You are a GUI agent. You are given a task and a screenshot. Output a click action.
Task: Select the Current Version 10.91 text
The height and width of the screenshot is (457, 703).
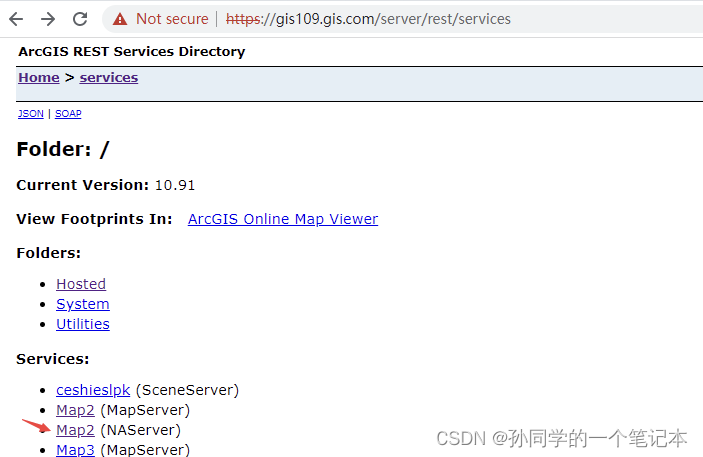[x=106, y=185]
